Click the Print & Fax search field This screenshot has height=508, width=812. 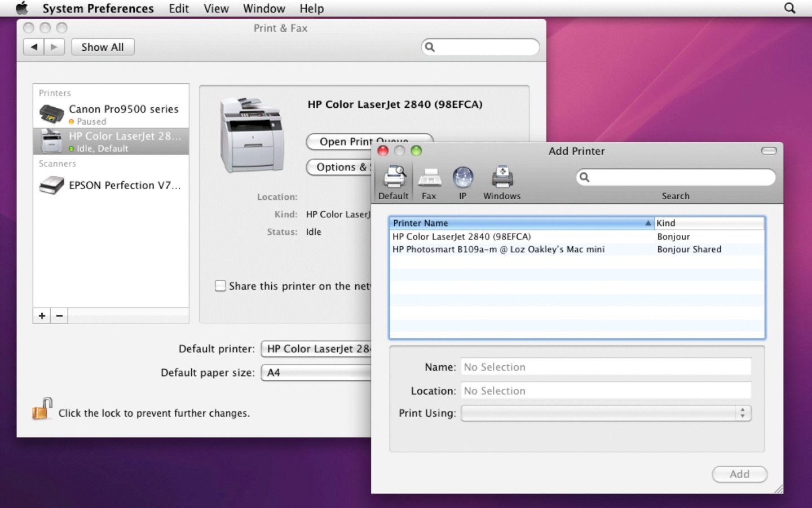(x=480, y=47)
